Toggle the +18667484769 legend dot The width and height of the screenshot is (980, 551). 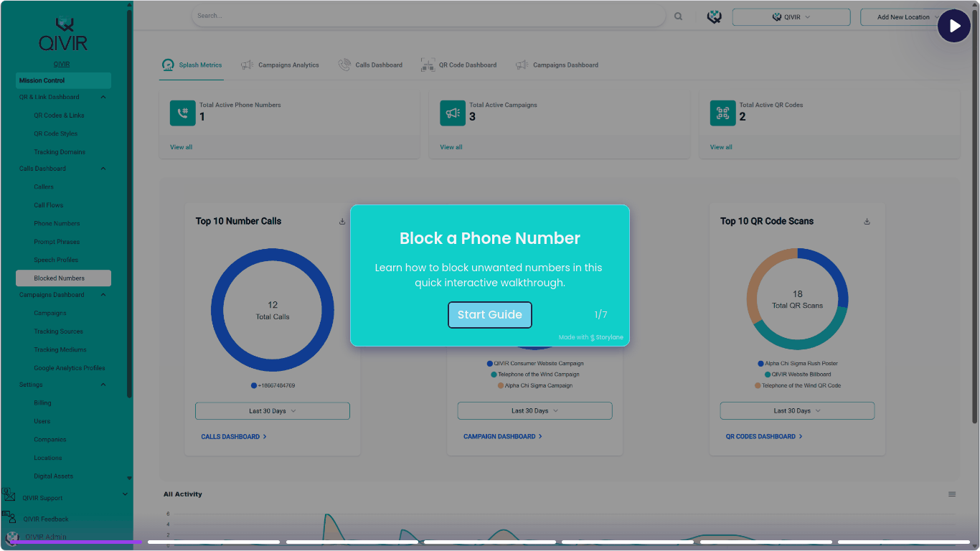tap(254, 385)
